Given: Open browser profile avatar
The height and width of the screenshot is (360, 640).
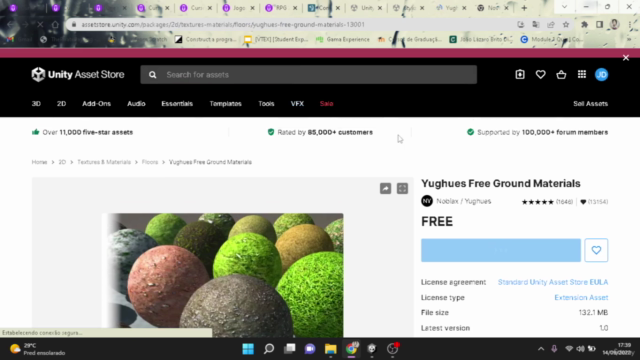Looking at the screenshot, I should tap(614, 24).
